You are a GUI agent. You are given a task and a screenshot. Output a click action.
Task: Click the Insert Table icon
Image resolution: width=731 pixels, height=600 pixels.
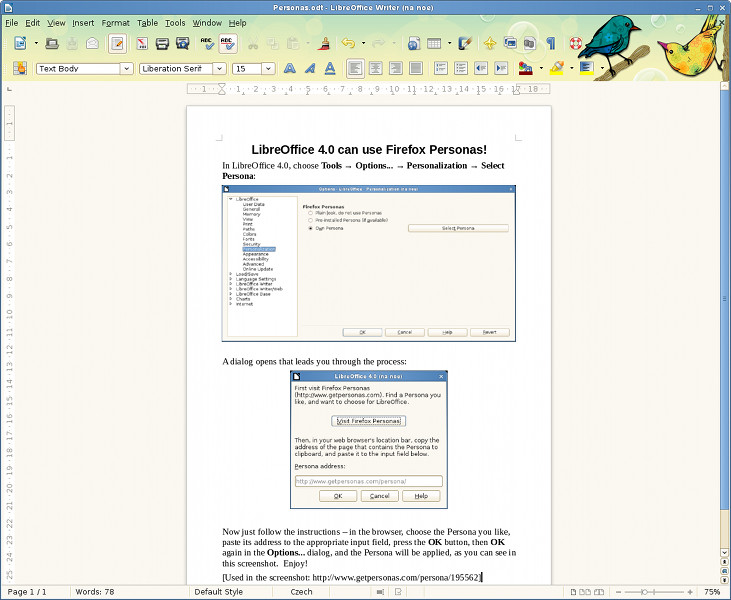coord(434,44)
